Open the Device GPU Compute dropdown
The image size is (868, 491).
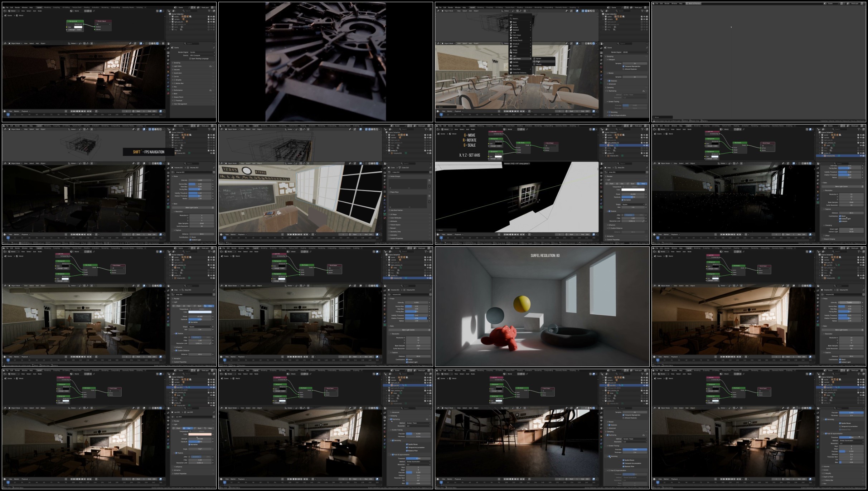(x=202, y=55)
